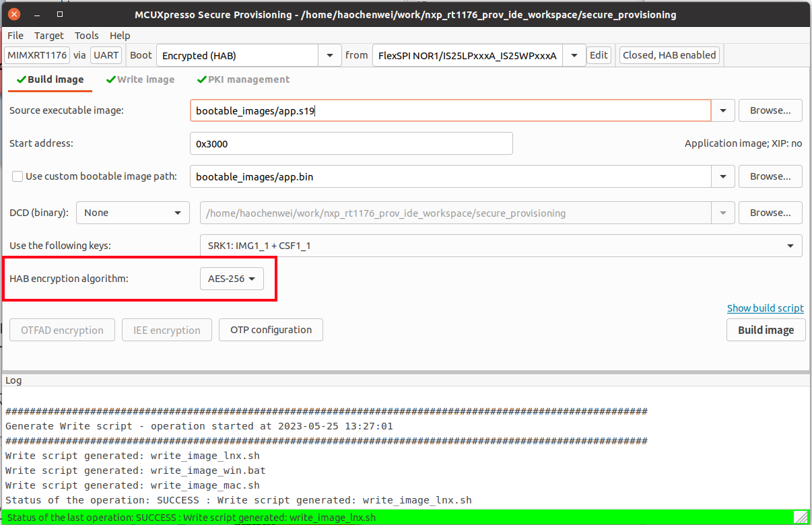Click the green status bar last operation message
This screenshot has width=812, height=525.
click(191, 518)
